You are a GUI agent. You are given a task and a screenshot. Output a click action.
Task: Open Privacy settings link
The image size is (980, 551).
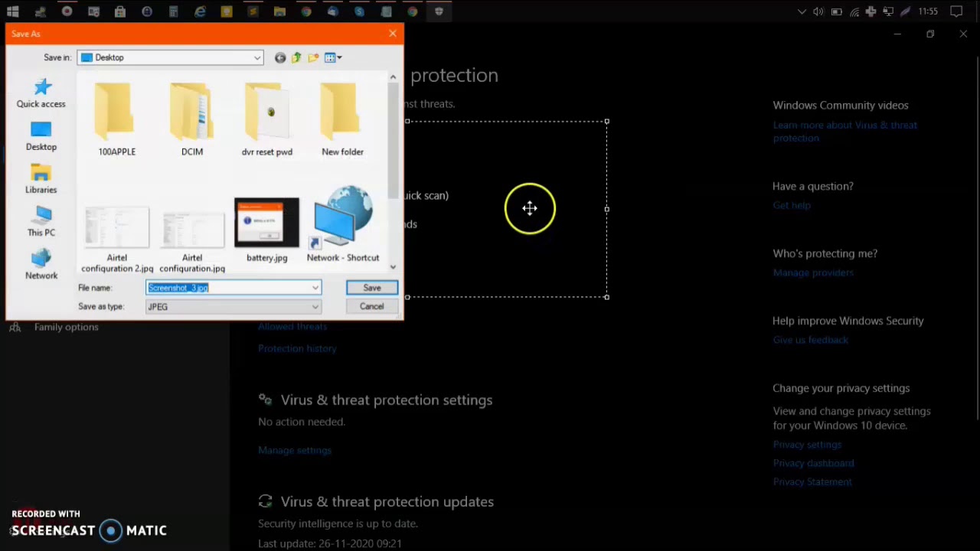tap(807, 445)
